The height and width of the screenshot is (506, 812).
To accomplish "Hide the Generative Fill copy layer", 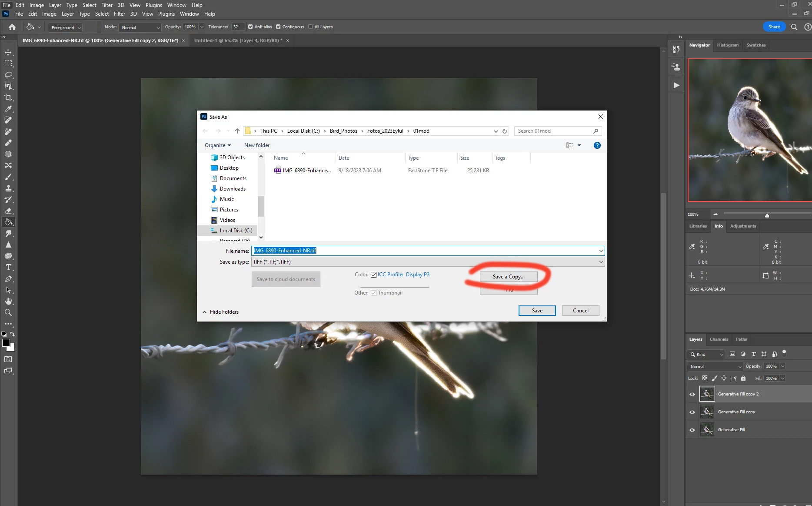I will point(692,412).
